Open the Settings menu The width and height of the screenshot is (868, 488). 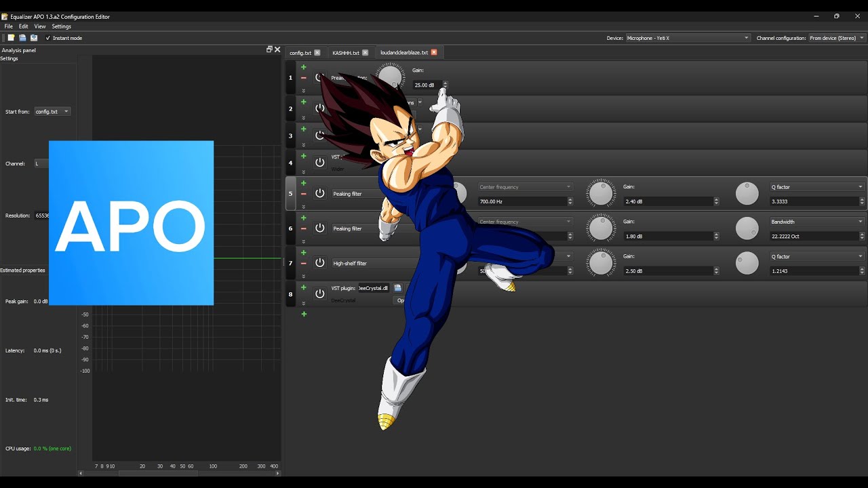tap(62, 26)
